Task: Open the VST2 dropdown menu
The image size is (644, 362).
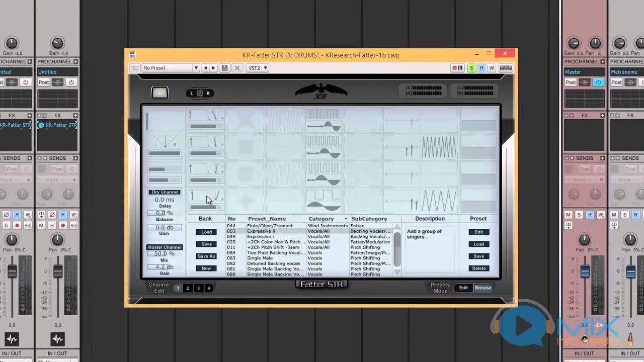Action: click(x=258, y=68)
